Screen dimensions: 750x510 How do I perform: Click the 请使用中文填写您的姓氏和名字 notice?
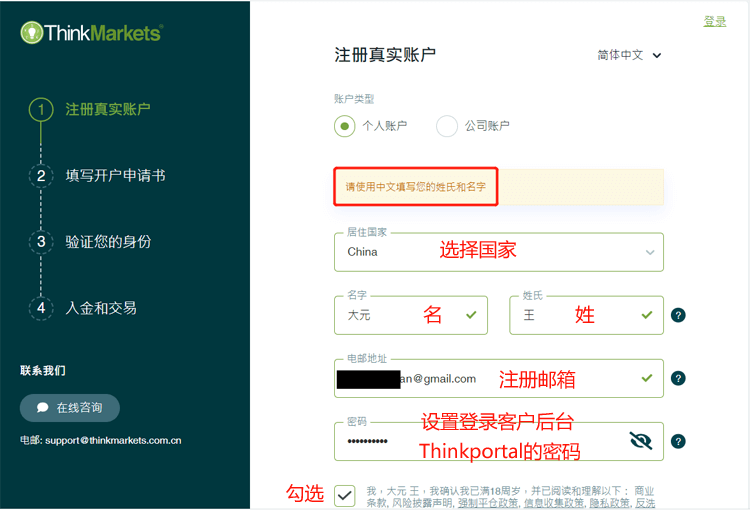tap(416, 187)
